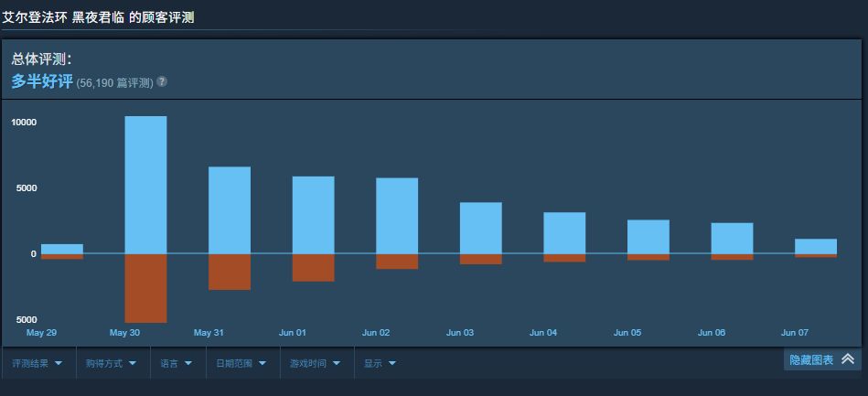Click the Jun 02 axis label
The image size is (868, 396).
tap(376, 333)
